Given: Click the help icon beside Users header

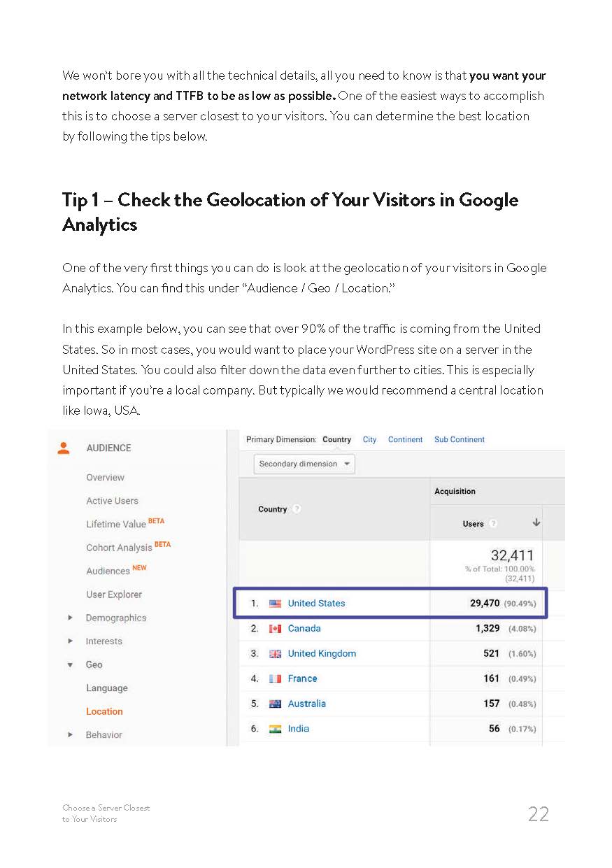Looking at the screenshot, I should 493,523.
